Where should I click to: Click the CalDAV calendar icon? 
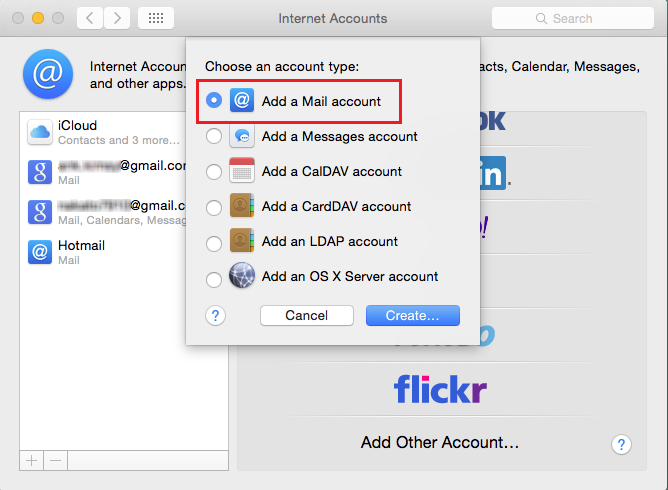coord(242,170)
